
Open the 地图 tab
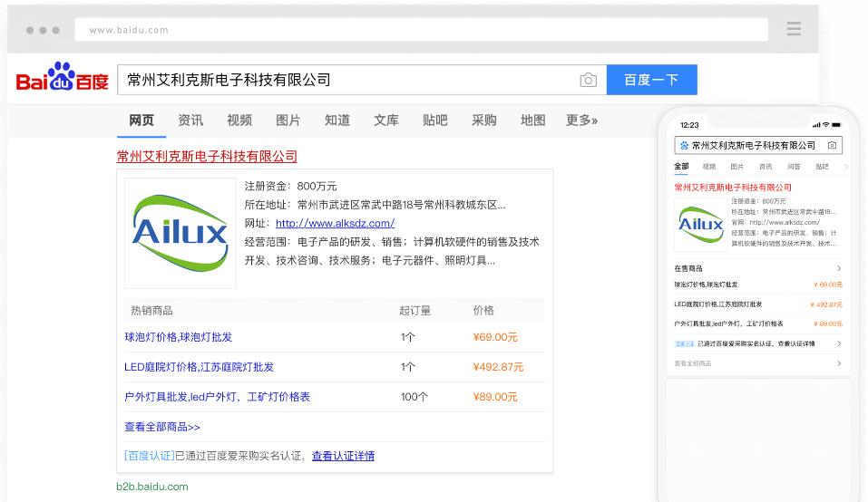pos(532,121)
